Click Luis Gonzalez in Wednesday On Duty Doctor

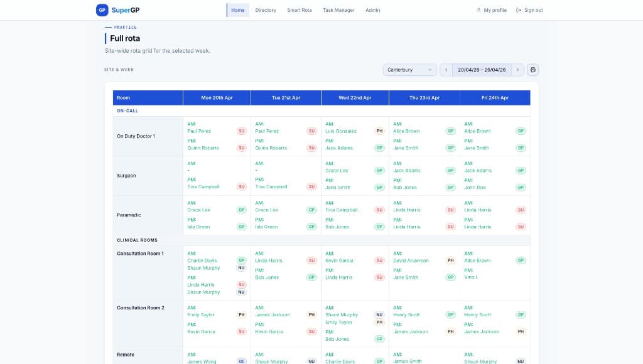(x=341, y=131)
